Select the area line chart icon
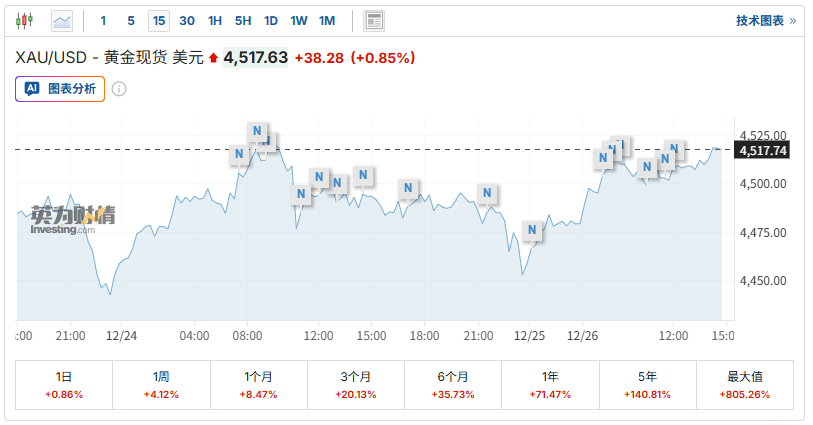The height and width of the screenshot is (425, 813). click(62, 20)
